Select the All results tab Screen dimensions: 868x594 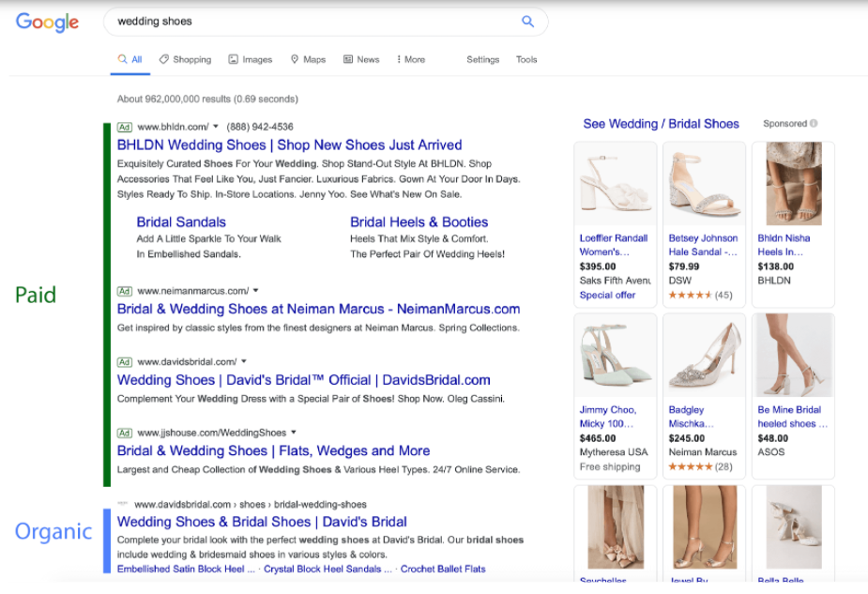(130, 59)
